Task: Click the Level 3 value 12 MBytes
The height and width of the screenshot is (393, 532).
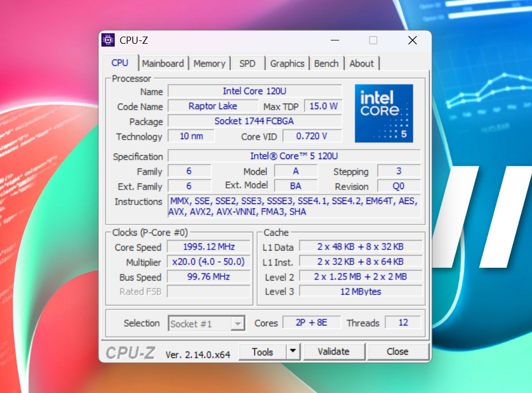Action: click(x=361, y=292)
